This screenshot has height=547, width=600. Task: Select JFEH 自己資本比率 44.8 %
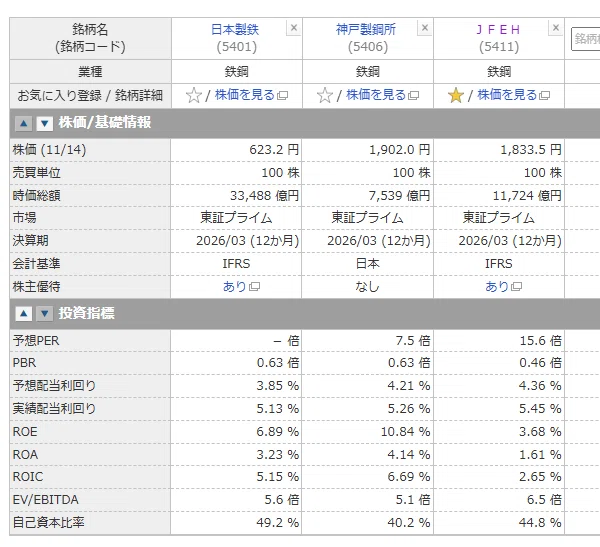[x=540, y=523]
